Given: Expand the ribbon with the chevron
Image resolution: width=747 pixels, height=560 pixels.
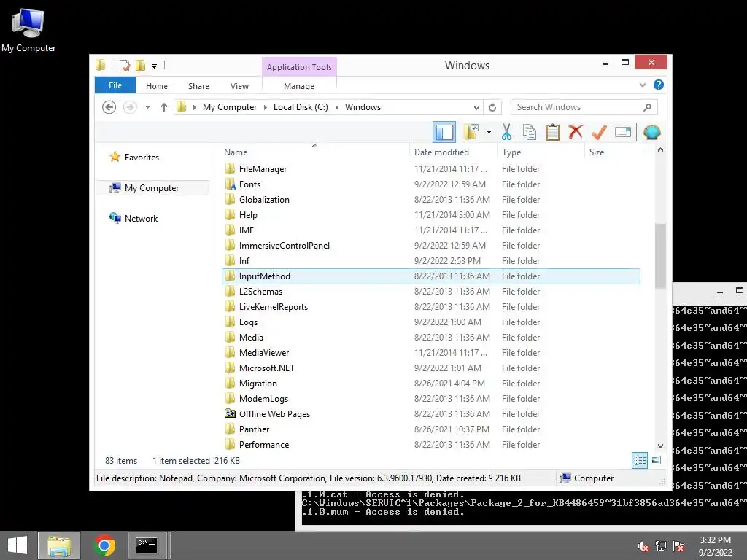Looking at the screenshot, I should tap(642, 85).
